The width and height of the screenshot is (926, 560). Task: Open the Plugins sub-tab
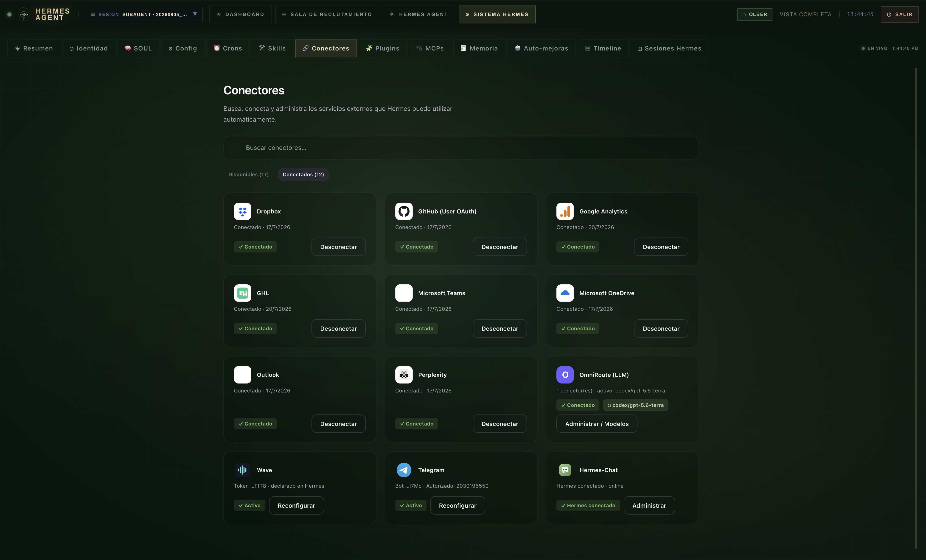click(383, 48)
